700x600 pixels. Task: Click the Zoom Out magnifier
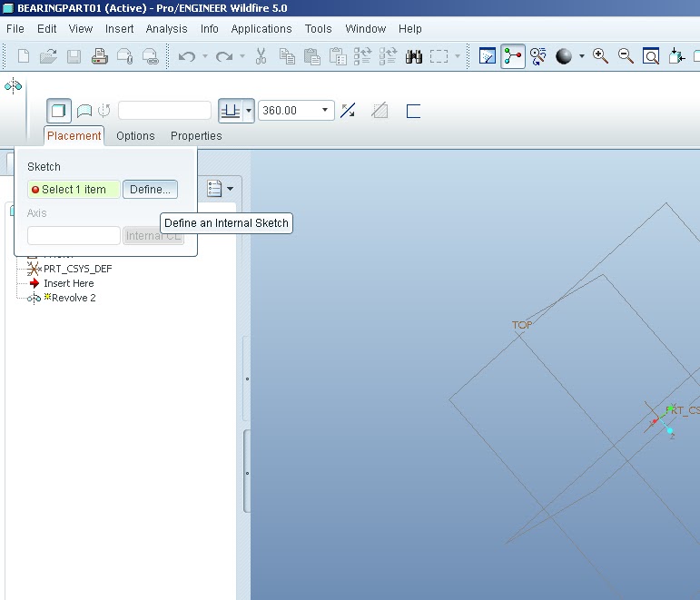[x=626, y=56]
